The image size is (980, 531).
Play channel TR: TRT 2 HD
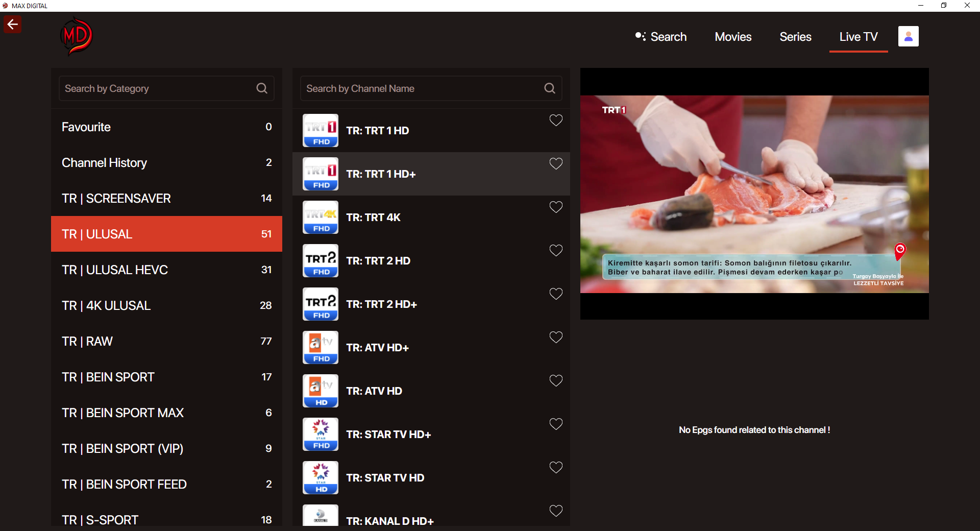[x=431, y=261]
